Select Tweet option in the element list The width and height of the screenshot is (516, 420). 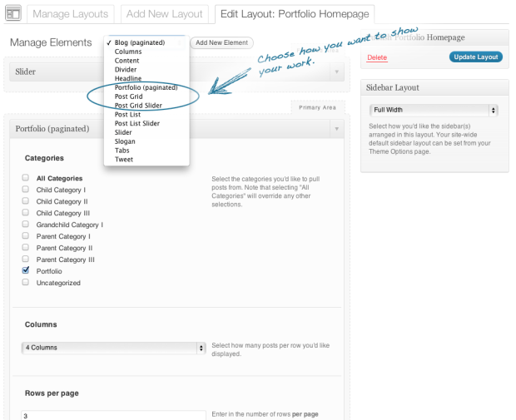(x=123, y=160)
